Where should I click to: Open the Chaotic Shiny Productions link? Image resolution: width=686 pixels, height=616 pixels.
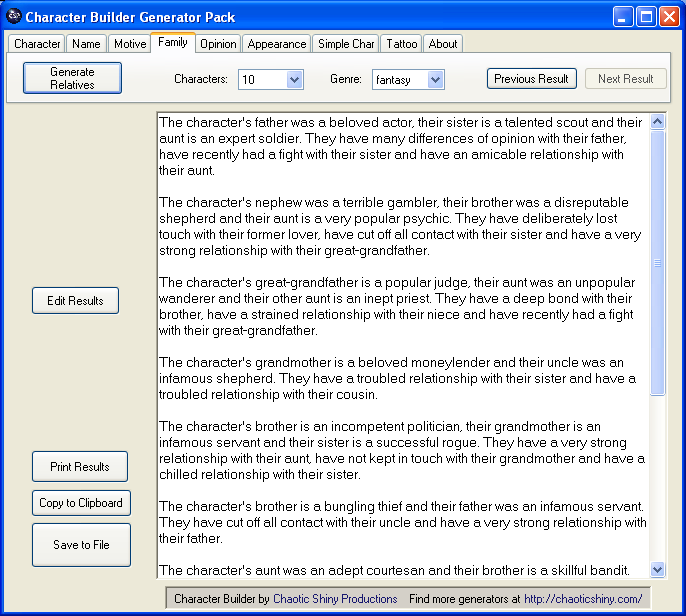(x=335, y=598)
